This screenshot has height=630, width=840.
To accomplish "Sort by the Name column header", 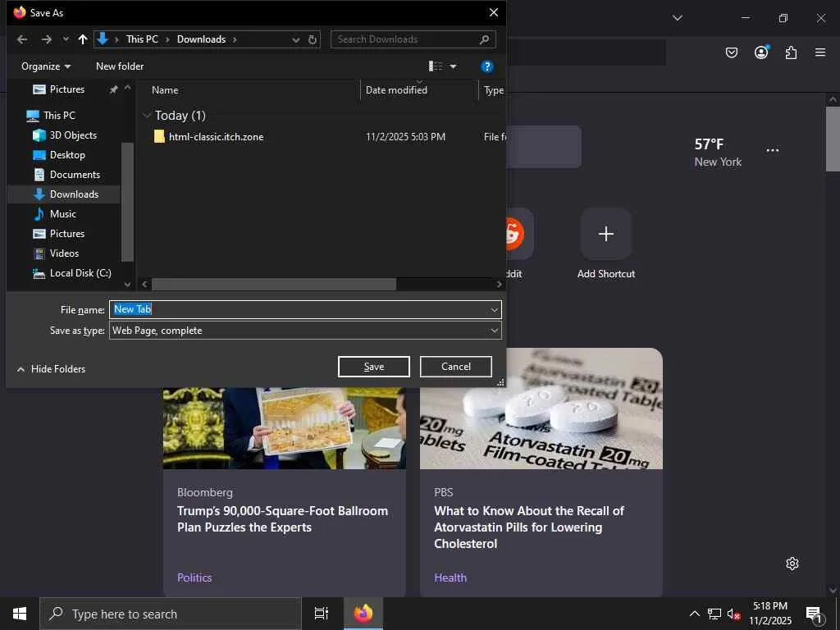I will [165, 90].
